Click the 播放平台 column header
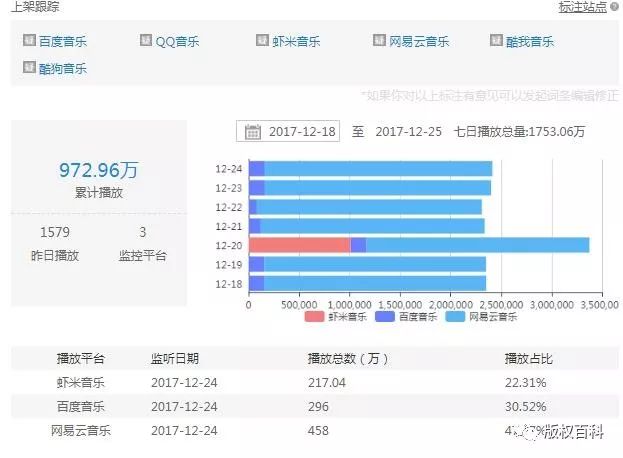 (x=81, y=359)
